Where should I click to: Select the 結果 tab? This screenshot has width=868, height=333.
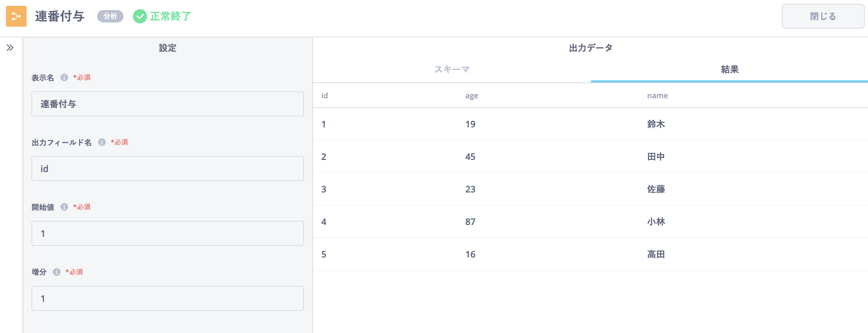pyautogui.click(x=729, y=70)
